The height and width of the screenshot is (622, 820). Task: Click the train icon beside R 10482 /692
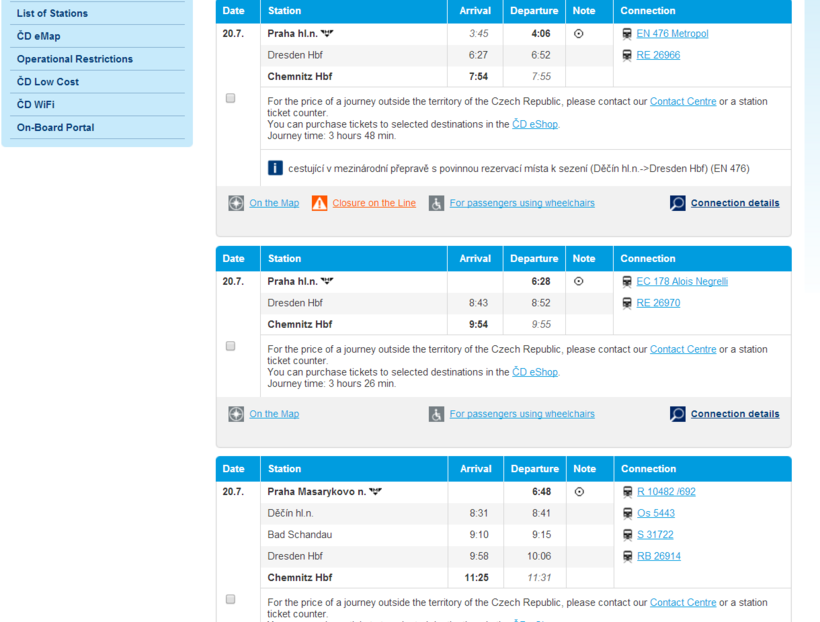[628, 492]
